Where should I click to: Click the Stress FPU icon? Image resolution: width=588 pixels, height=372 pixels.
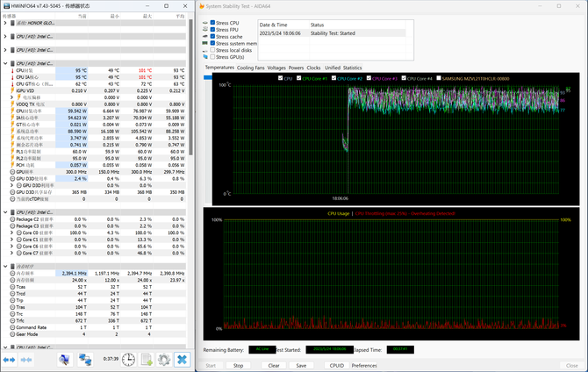tap(205, 29)
